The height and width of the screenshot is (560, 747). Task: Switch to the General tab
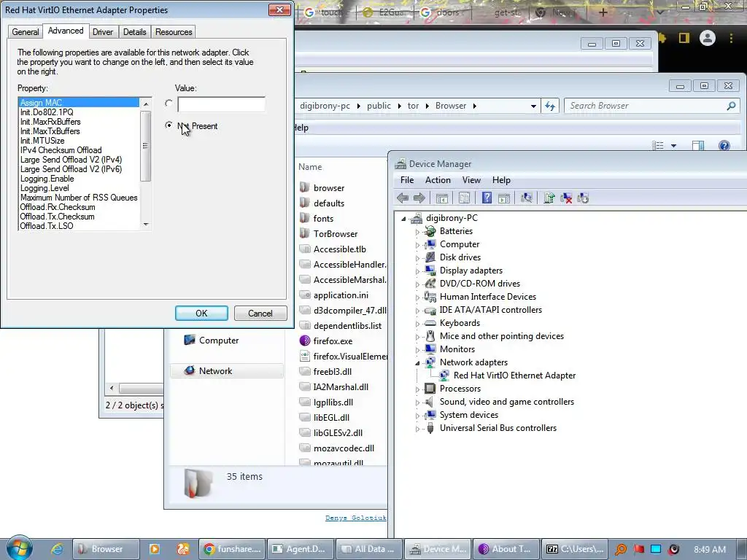[x=26, y=32]
